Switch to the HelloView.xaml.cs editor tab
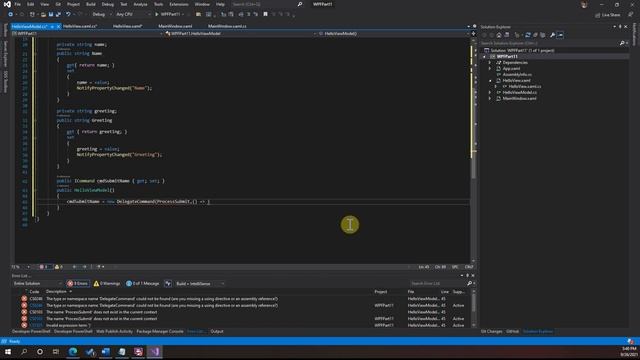 point(80,26)
